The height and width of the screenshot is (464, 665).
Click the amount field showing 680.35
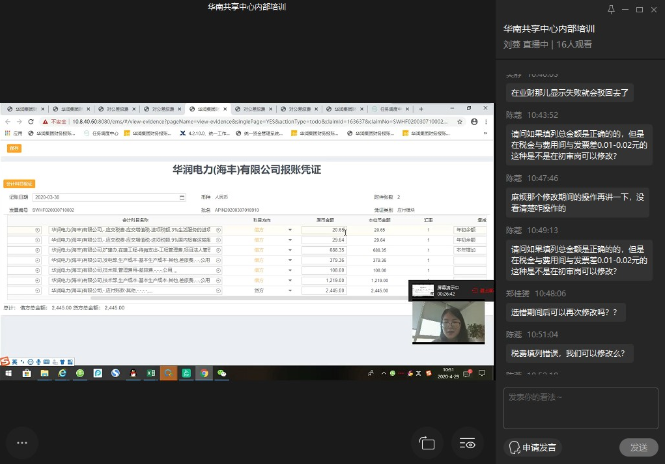324,250
